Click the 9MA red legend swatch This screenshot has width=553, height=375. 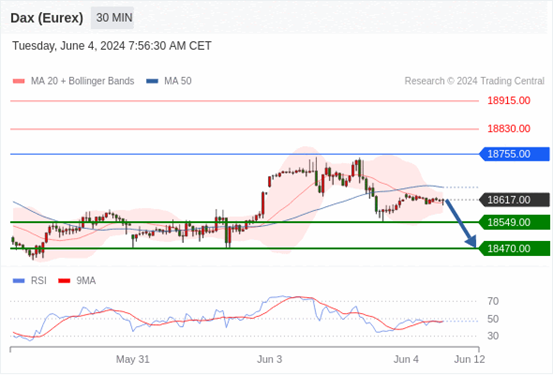click(x=64, y=281)
